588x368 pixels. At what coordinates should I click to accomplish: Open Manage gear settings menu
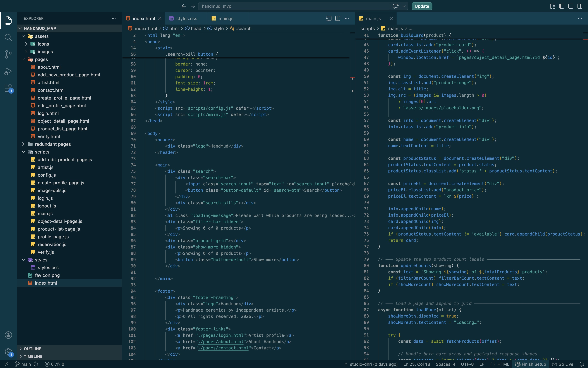[x=8, y=352]
